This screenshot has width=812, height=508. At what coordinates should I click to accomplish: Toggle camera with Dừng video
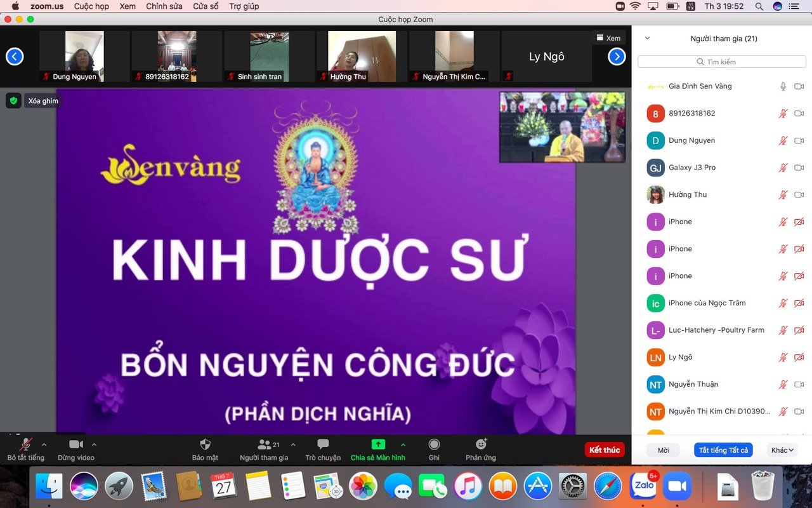point(76,444)
